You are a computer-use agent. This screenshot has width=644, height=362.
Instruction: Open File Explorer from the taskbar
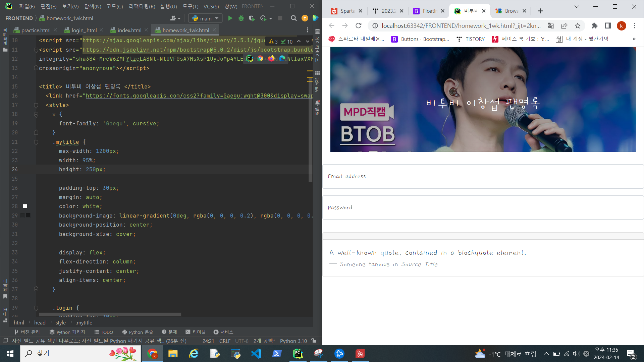point(173,354)
